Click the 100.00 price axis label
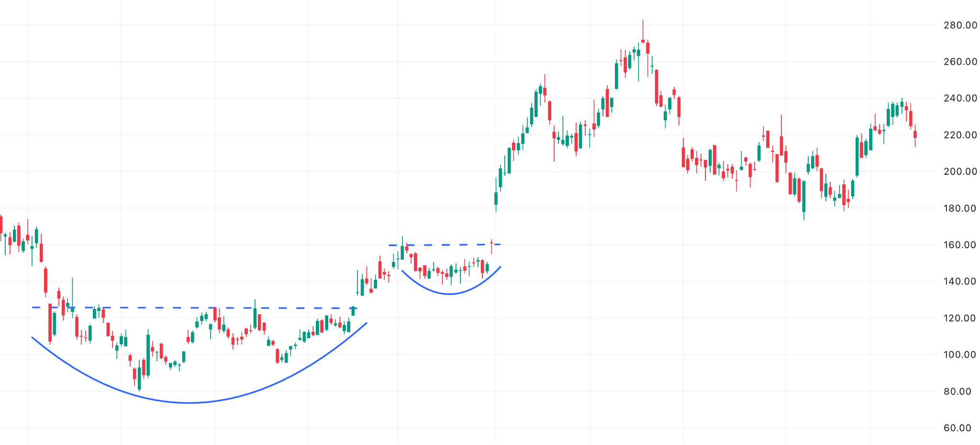980x445 pixels. [960, 355]
